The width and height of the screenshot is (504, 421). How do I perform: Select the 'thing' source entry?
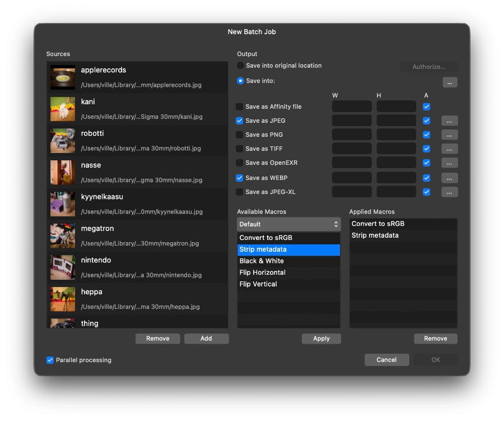138,323
